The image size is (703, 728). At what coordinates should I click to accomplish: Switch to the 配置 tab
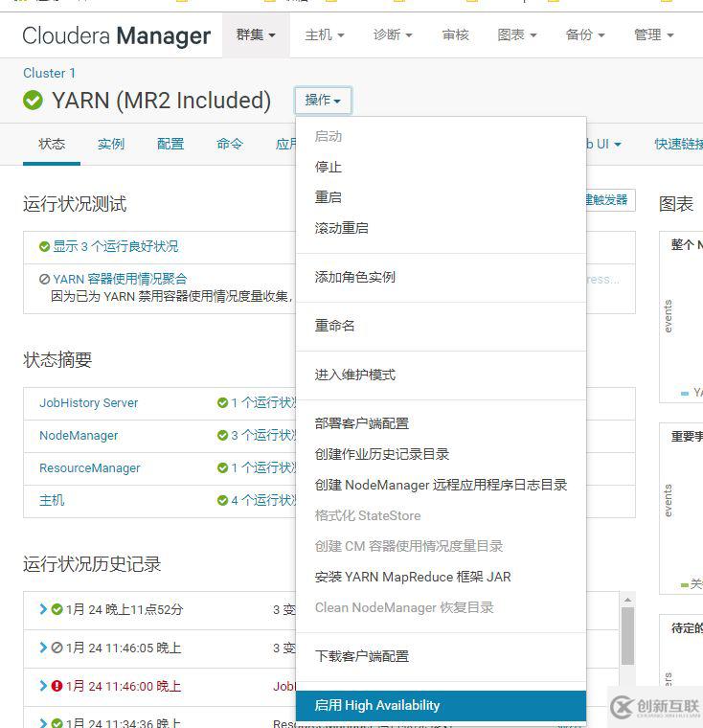pyautogui.click(x=170, y=144)
